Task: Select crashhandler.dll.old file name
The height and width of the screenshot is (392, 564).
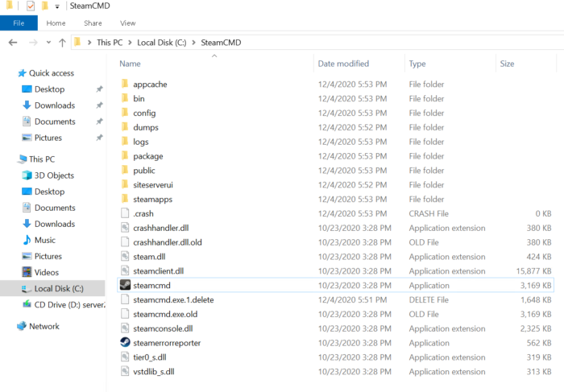Action: tap(168, 242)
